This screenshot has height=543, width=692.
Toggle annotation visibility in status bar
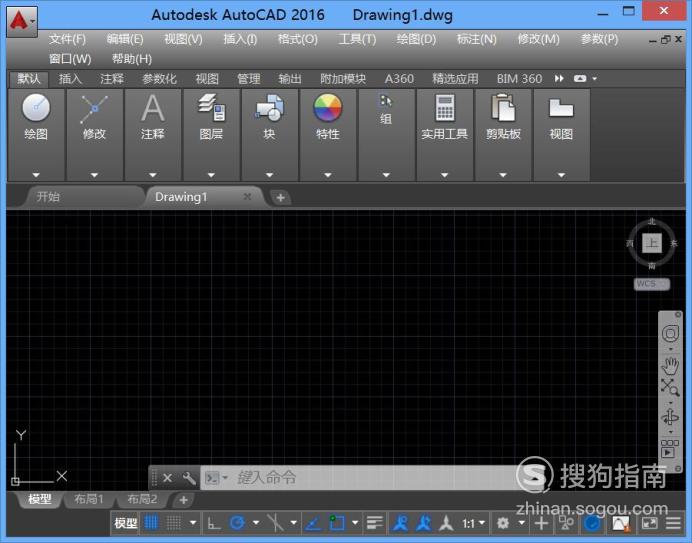[400, 524]
